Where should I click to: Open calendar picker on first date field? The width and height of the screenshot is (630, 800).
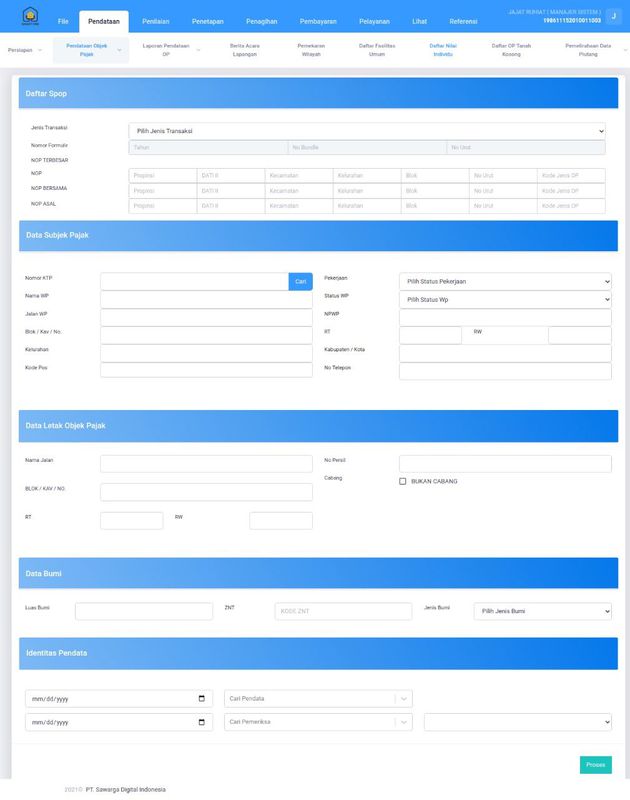point(202,698)
